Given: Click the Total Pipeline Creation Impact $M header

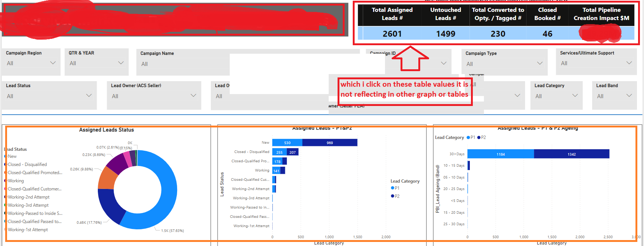Looking at the screenshot, I should [x=601, y=14].
